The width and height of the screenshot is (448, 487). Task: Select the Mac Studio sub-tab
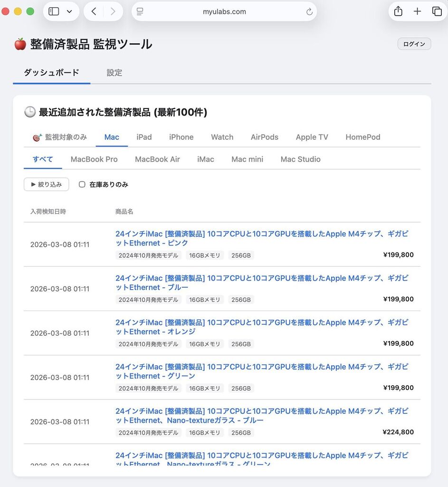coord(300,159)
